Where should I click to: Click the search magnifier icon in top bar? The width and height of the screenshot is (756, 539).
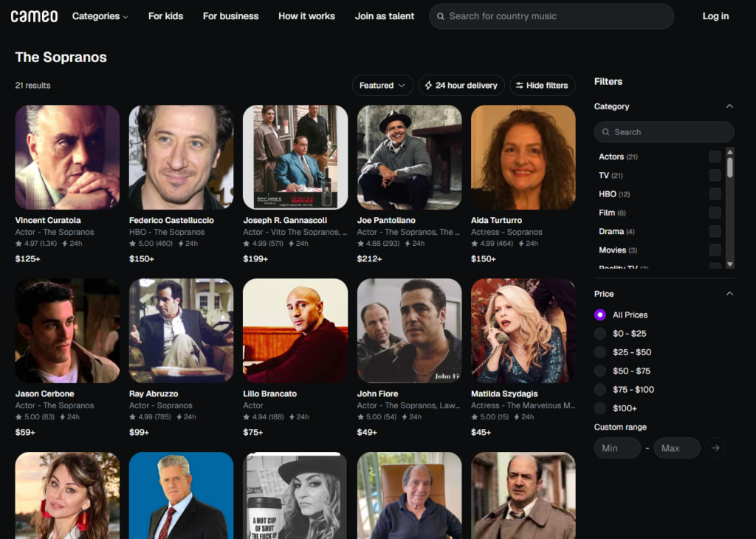(441, 16)
